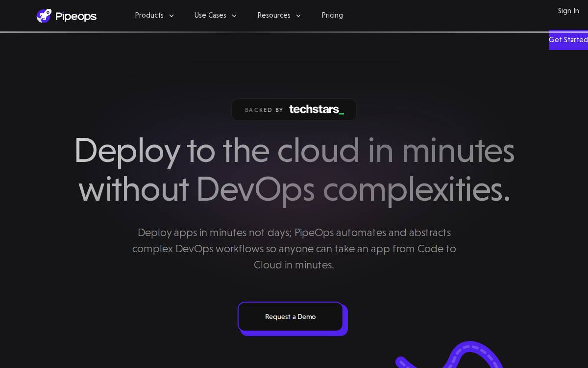Go to the Pricing page
Image resolution: width=588 pixels, height=368 pixels.
pyautogui.click(x=332, y=15)
